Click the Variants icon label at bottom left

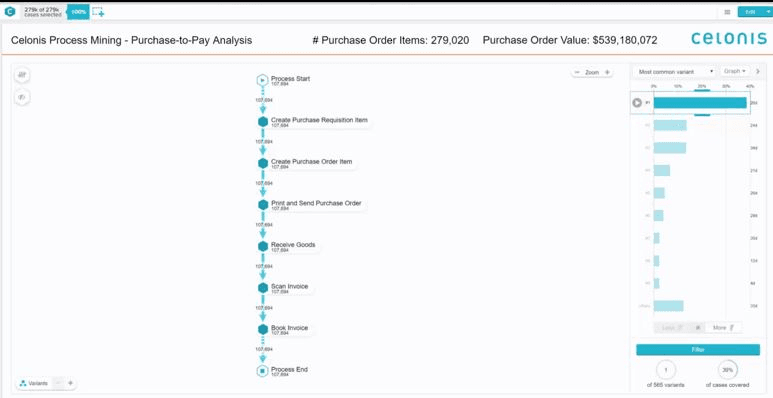pyautogui.click(x=34, y=383)
